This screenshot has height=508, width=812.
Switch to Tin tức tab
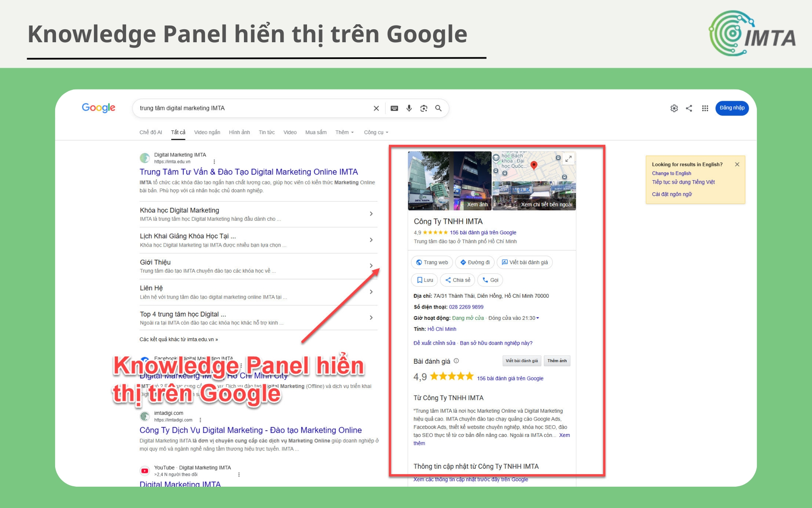(267, 133)
